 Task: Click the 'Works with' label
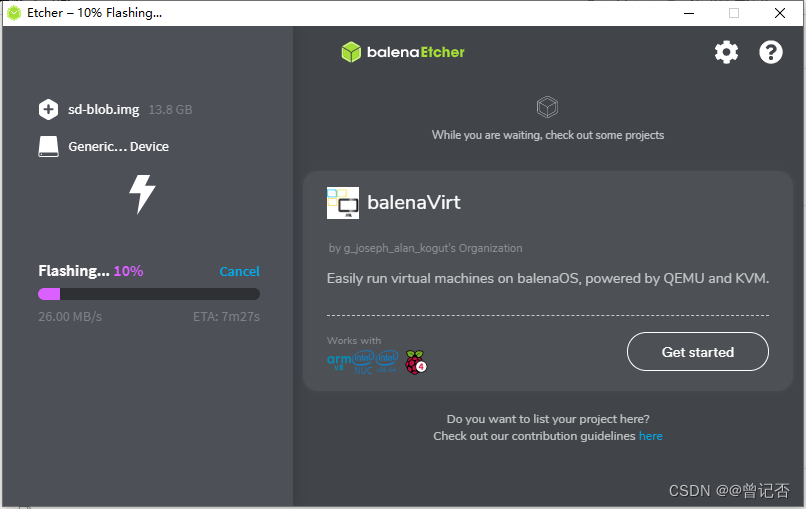[x=354, y=340]
